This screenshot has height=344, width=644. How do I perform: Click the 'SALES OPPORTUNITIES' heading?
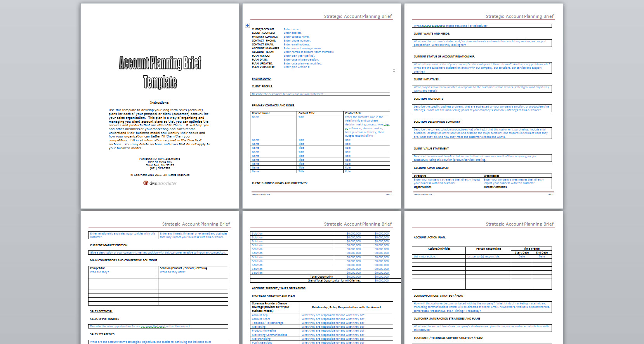(104, 319)
